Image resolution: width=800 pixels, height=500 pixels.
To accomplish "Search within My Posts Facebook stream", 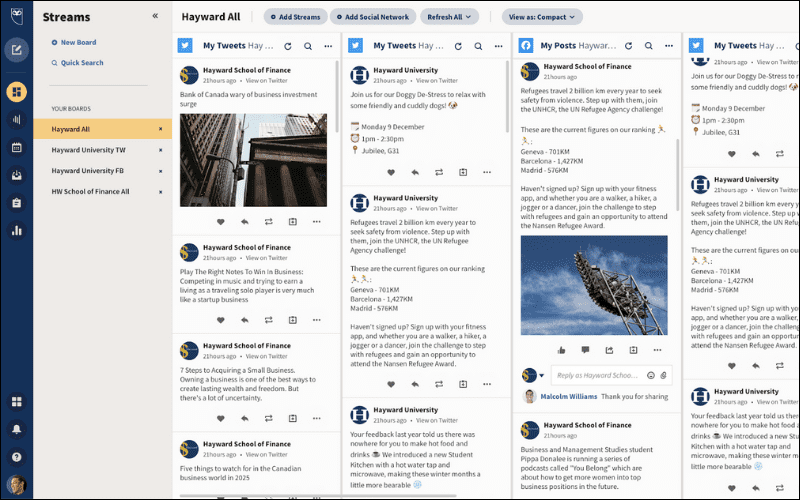I will click(x=648, y=46).
